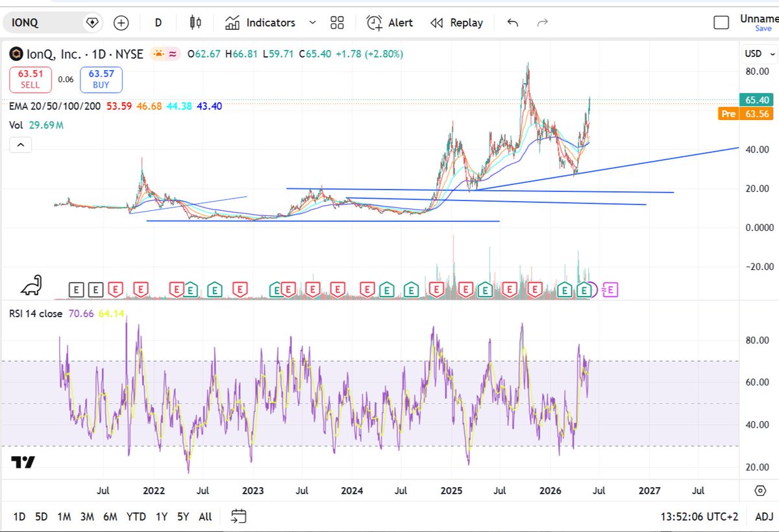Open the timezone menu at 13:52:06 UTC+2
This screenshot has height=532, width=779.
pos(700,517)
